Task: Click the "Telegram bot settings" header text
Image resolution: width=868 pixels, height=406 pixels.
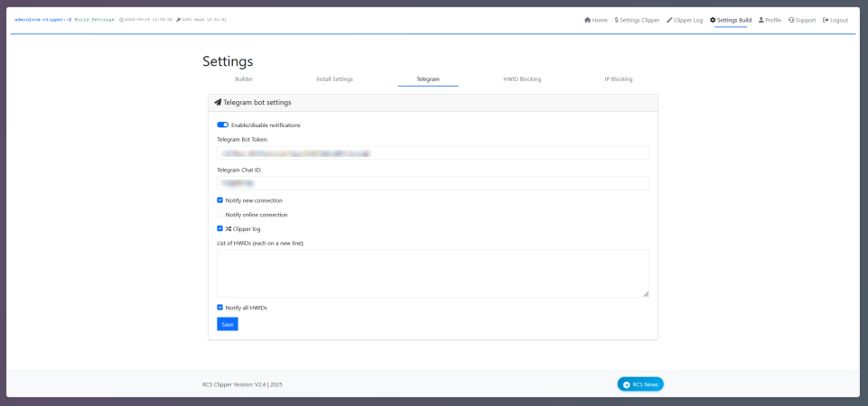Action: tap(257, 102)
